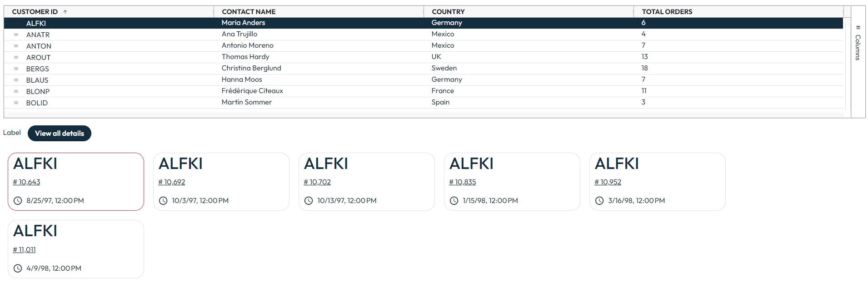
Task: Select the Frédérique Citeaux row
Action: coord(424,91)
